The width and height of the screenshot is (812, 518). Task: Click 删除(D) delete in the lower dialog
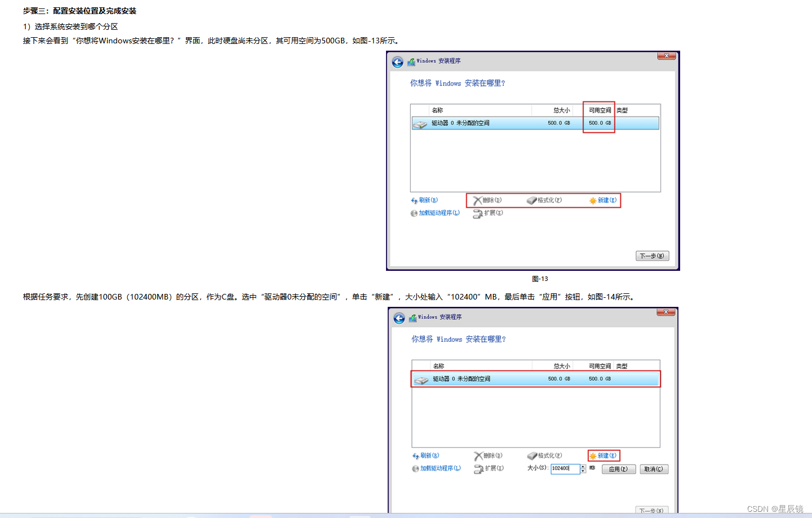489,456
